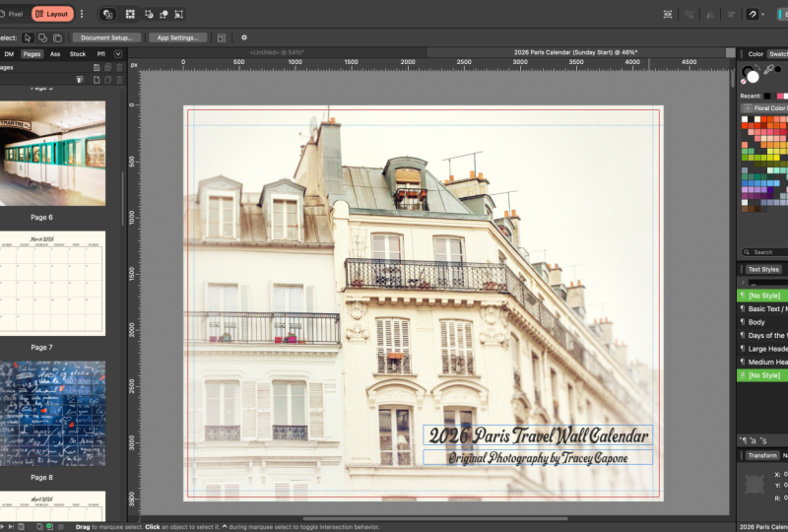Switch to the Ass panel tab

pos(55,54)
